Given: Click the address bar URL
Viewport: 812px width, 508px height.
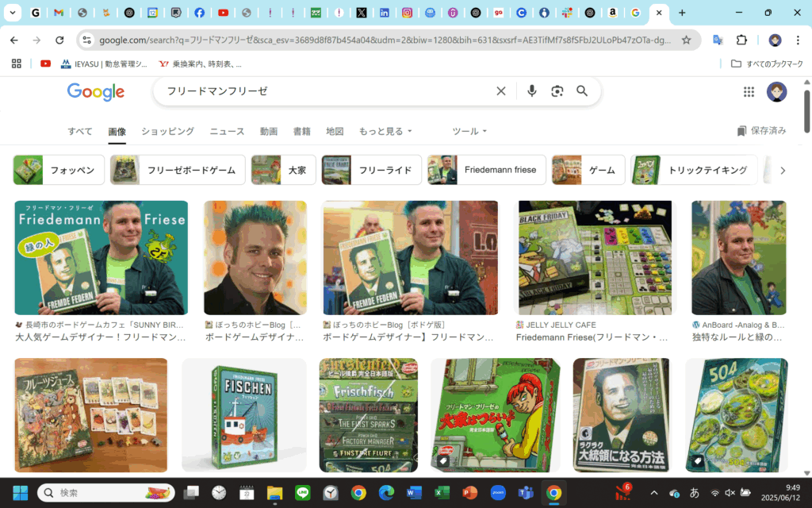Looking at the screenshot, I should (x=385, y=40).
